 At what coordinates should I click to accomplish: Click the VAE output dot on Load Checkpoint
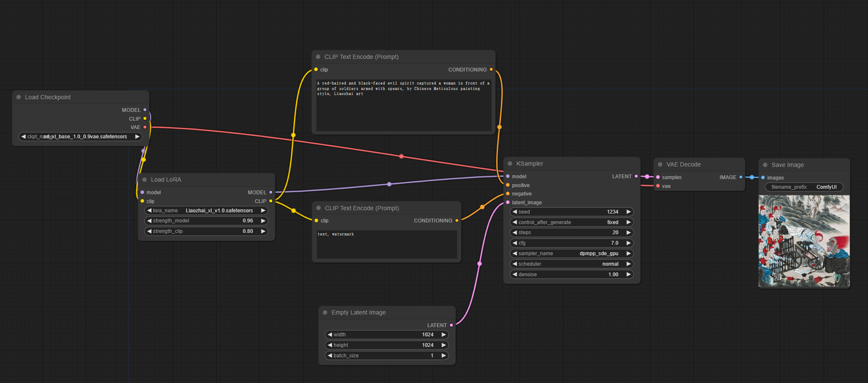(x=145, y=127)
